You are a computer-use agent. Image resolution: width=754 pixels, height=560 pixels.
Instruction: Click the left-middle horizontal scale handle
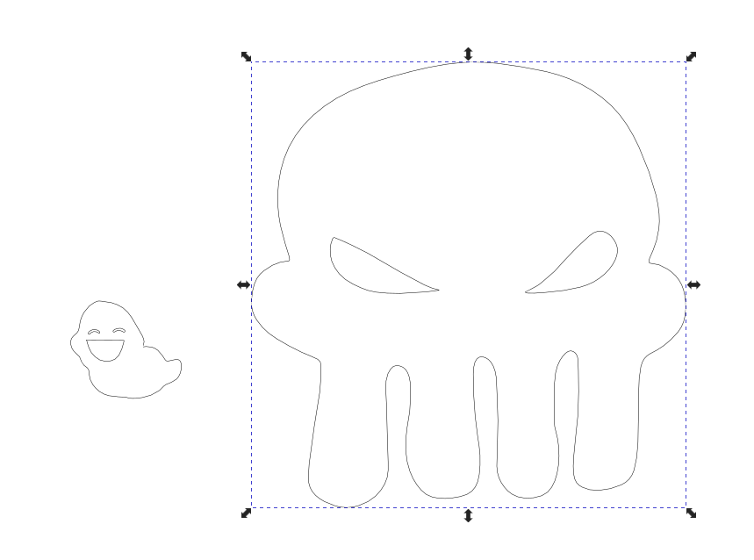243,284
